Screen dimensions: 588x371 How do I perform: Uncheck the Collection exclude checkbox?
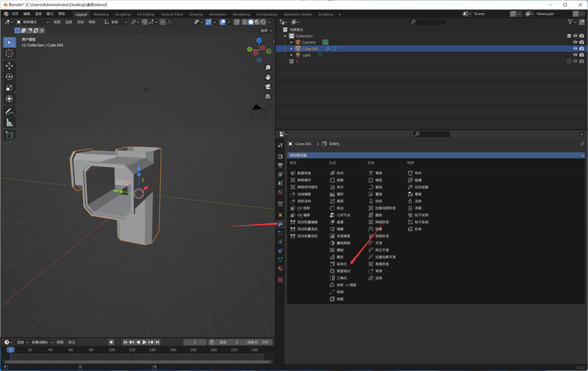point(569,36)
